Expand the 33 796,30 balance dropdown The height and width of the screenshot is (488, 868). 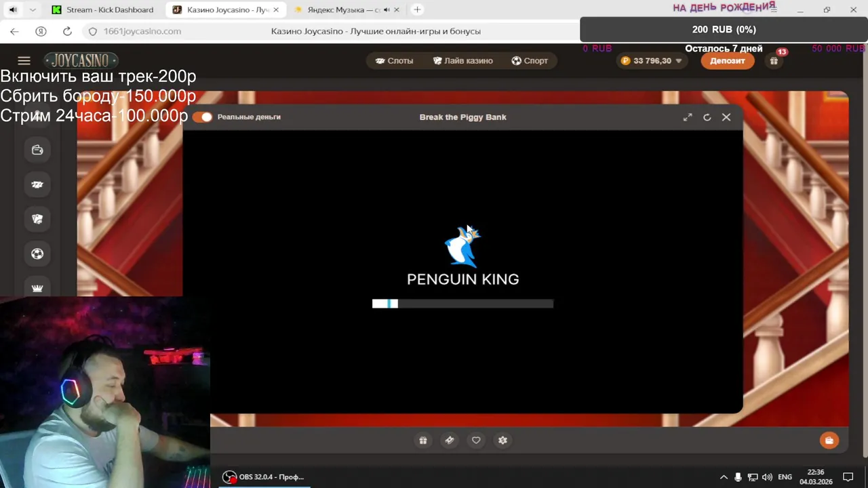(x=679, y=61)
